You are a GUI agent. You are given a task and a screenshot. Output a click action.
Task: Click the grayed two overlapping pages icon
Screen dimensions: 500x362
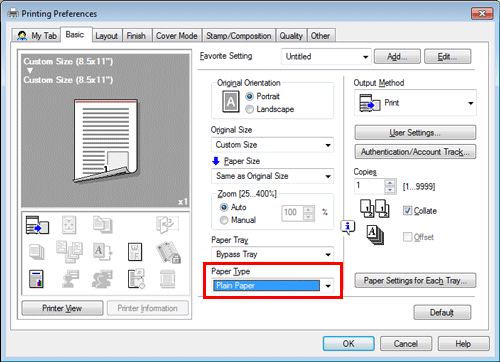click(102, 224)
